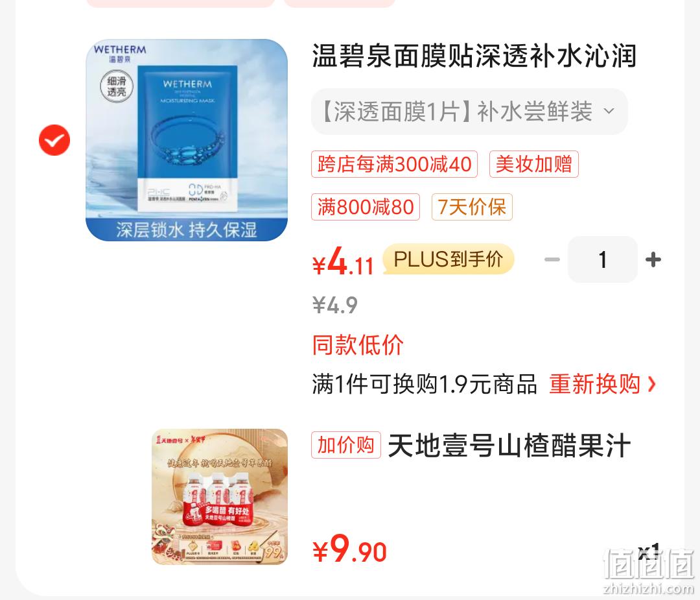Click the PLUS到手价 badge
The image size is (700, 600).
click(449, 259)
